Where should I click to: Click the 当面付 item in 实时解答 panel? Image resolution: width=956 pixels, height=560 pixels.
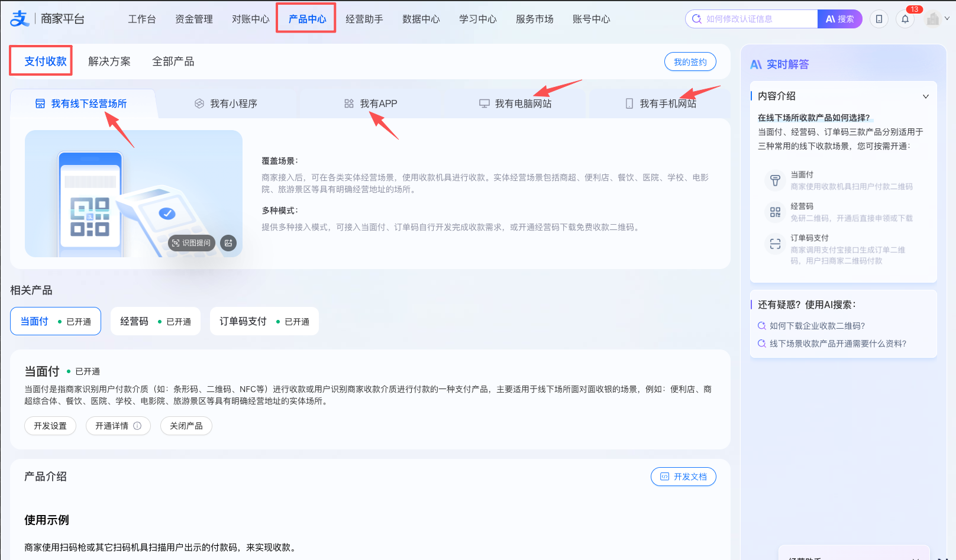coord(839,180)
